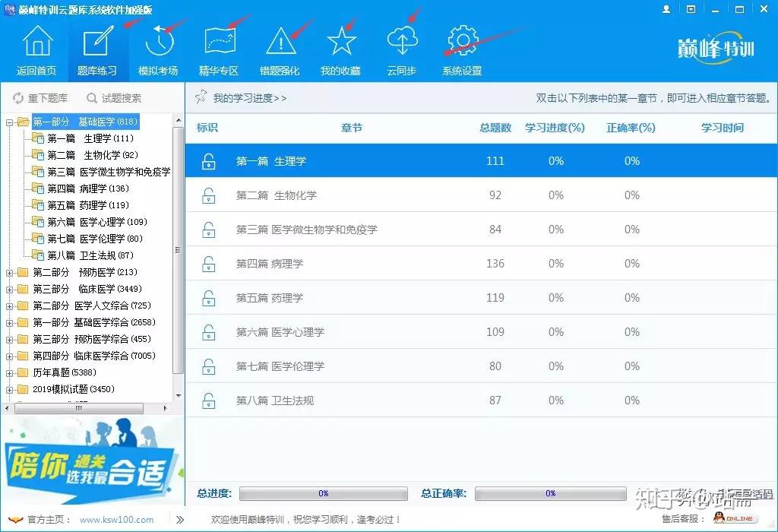
Task: Click lock icon for 第一篇 生理学 row
Action: [208, 161]
